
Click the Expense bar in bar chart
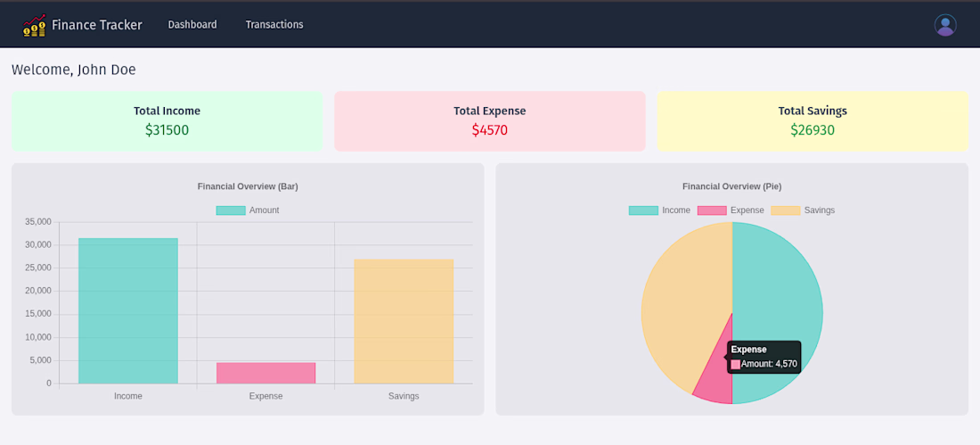click(265, 373)
